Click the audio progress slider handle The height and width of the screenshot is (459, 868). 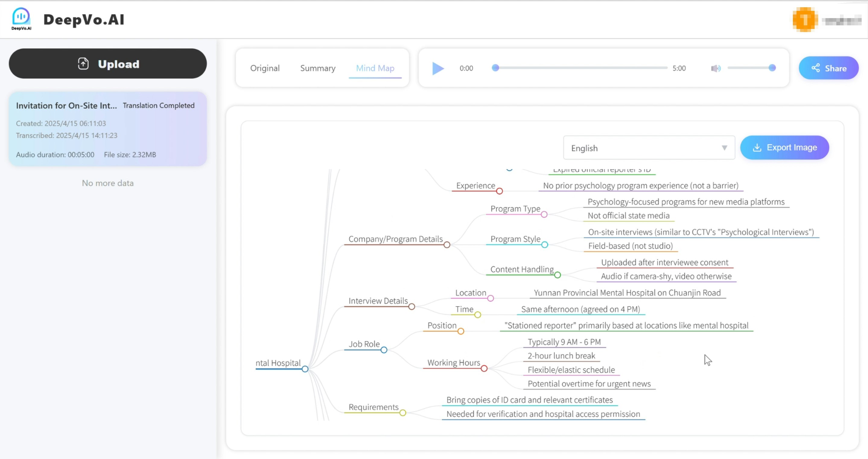click(495, 68)
